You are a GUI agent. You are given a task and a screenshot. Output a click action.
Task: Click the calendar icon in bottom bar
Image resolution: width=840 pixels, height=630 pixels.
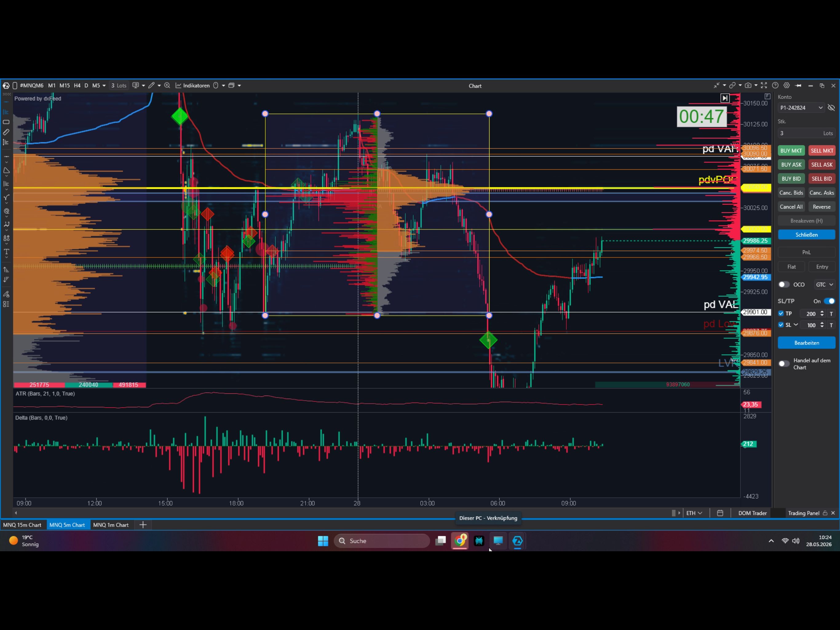click(720, 513)
